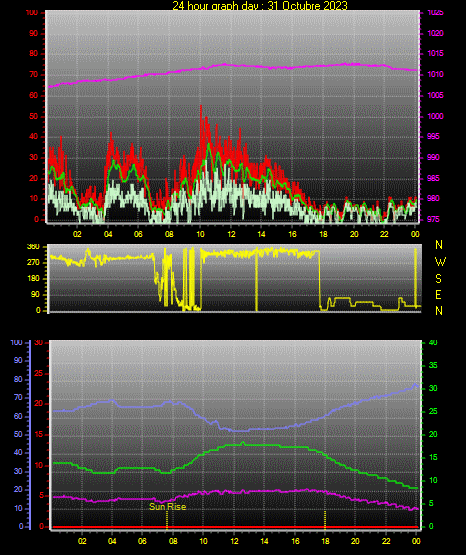Select the 100 red wind axis label
466x555 pixels.
click(x=31, y=12)
